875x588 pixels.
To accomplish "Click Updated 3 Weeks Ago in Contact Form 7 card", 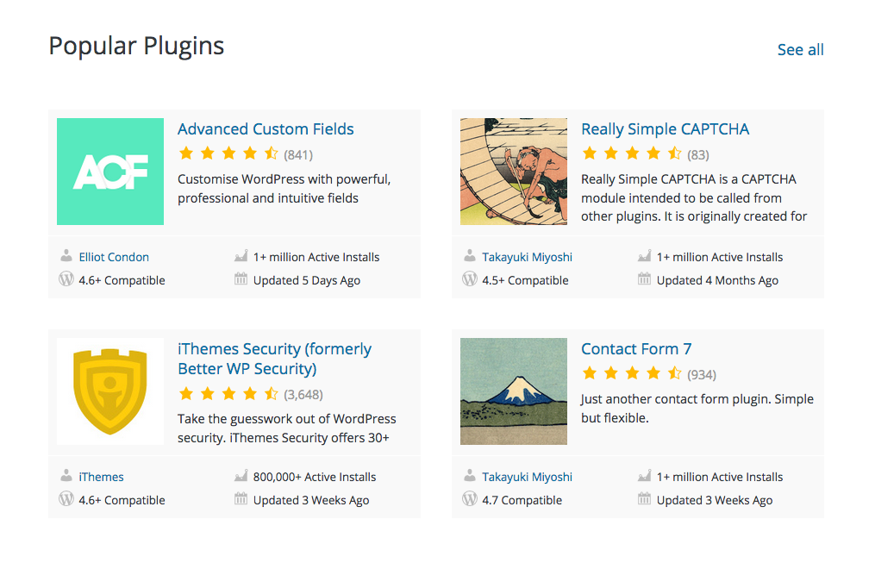I will (x=715, y=500).
